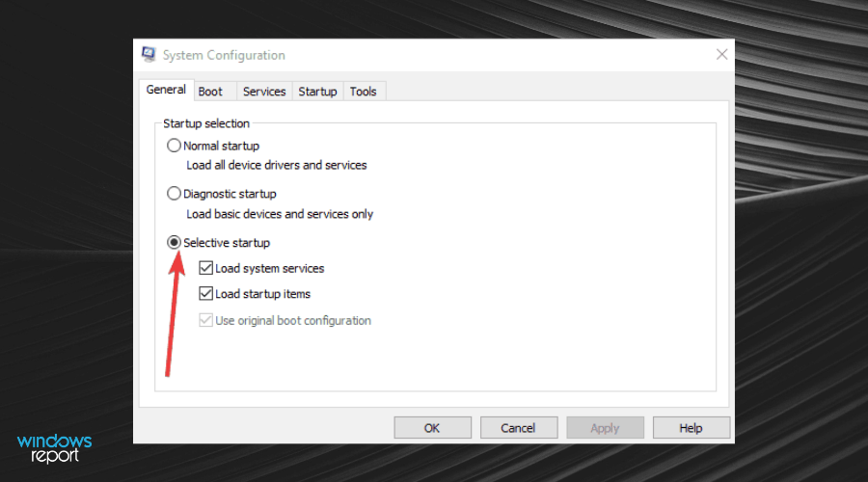Open the Tools tab
Viewport: 868px width, 482px height.
click(x=364, y=92)
